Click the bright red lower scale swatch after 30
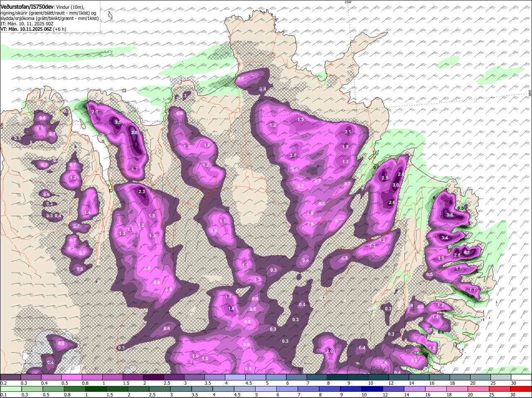The image size is (532, 398). (522, 389)
